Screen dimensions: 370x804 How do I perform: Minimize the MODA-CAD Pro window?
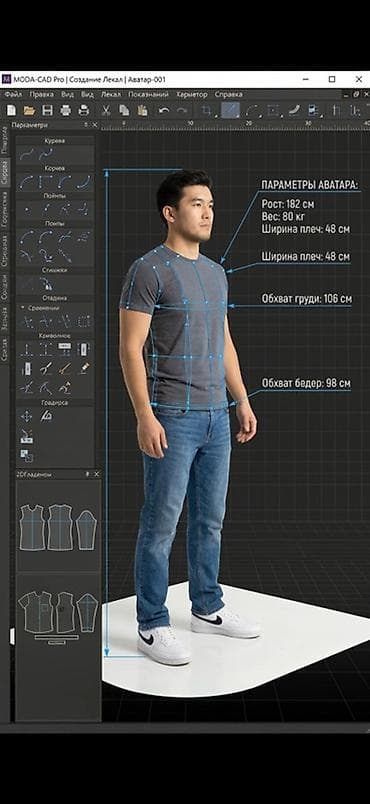[x=306, y=79]
